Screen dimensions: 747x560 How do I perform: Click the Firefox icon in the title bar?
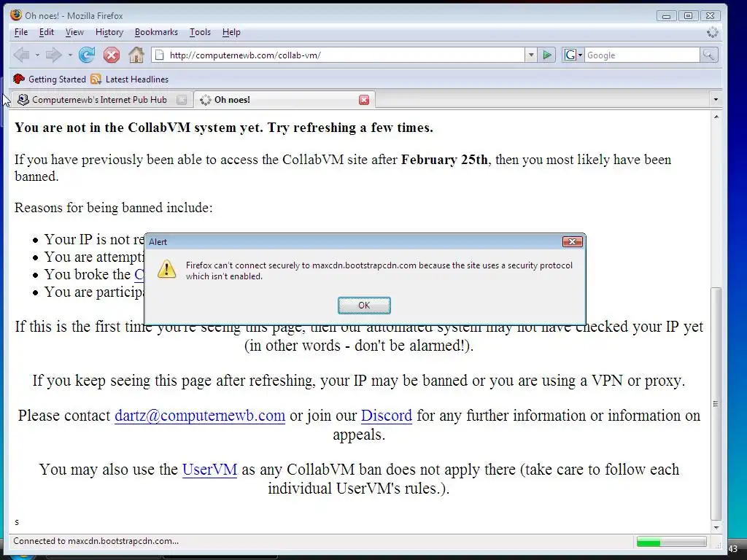[16, 15]
